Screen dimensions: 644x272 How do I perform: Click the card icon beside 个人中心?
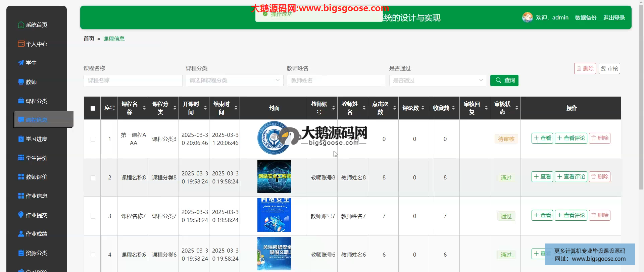[21, 44]
